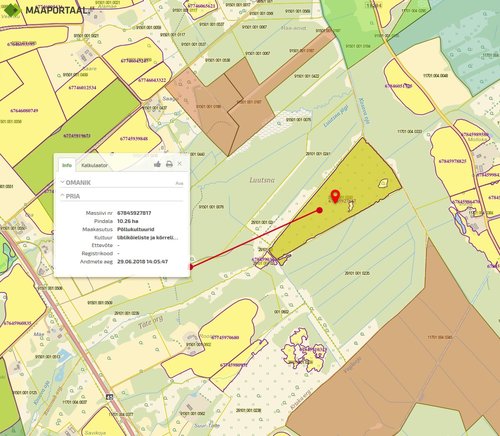Click the green parcel labelled 67745919673

[x=77, y=136]
